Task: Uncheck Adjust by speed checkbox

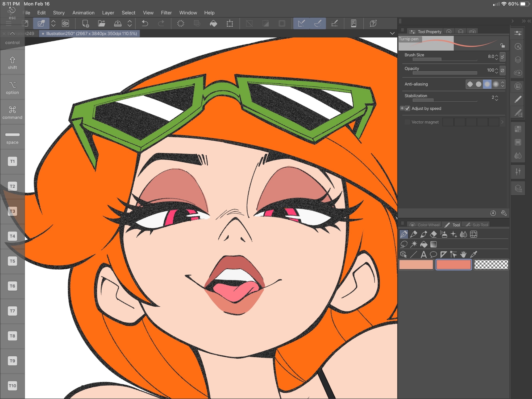Action: 408,108
